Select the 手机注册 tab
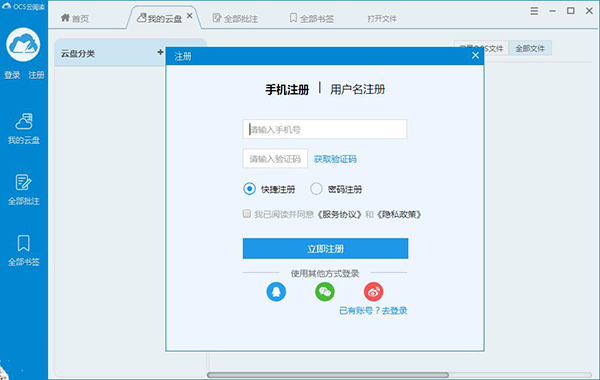Image resolution: width=600 pixels, height=380 pixels. click(x=287, y=90)
